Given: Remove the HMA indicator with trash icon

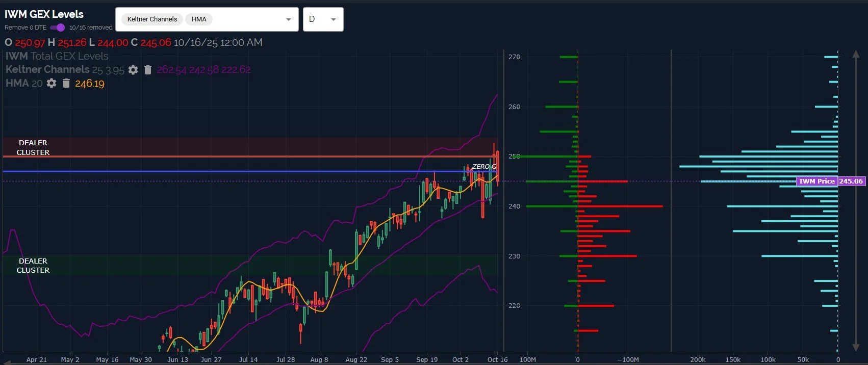Looking at the screenshot, I should [66, 83].
